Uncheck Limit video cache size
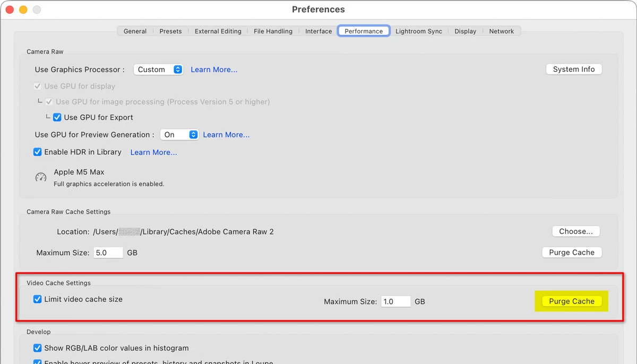 pyautogui.click(x=37, y=299)
